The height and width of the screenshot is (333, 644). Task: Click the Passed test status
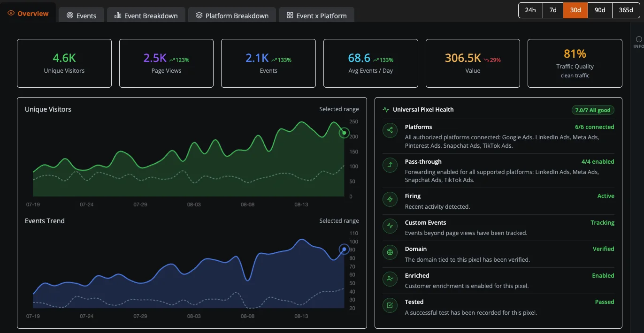pyautogui.click(x=605, y=302)
